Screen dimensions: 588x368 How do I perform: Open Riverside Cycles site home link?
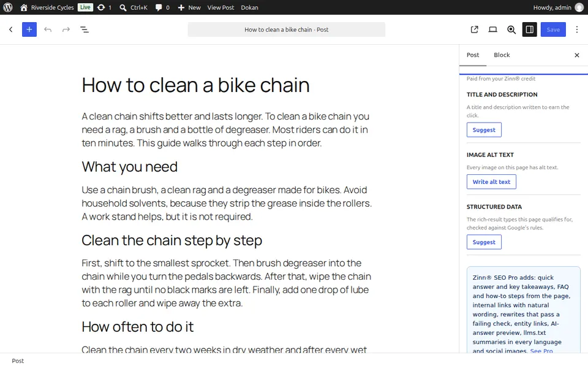tap(47, 7)
